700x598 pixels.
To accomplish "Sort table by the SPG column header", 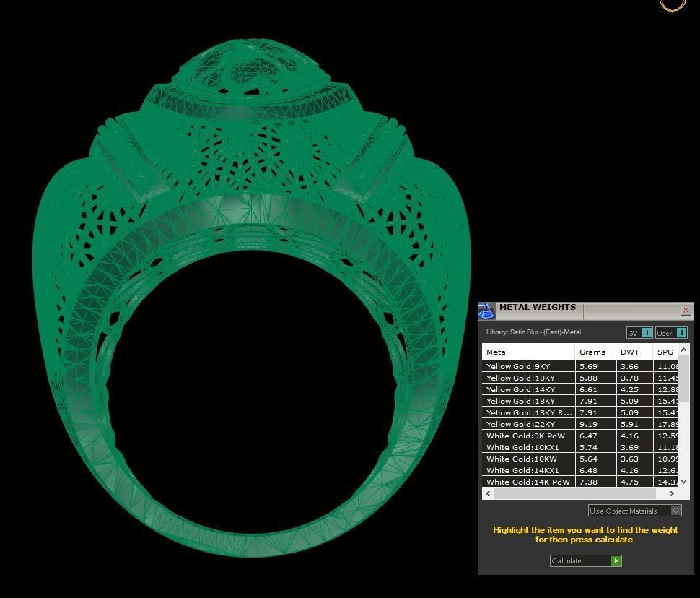I will point(665,352).
